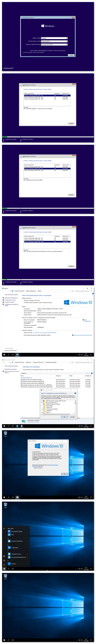Open Configurações gear tile in Start menu list

click(x=9, y=548)
